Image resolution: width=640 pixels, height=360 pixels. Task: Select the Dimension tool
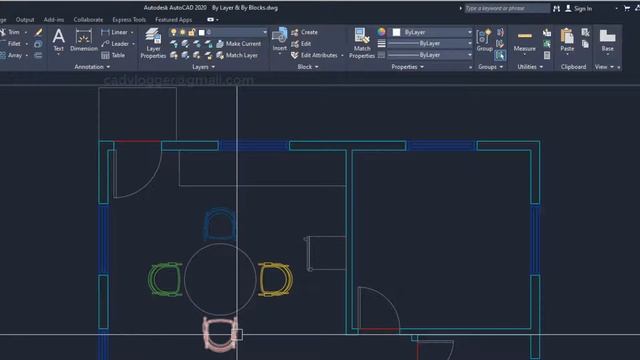pyautogui.click(x=84, y=40)
